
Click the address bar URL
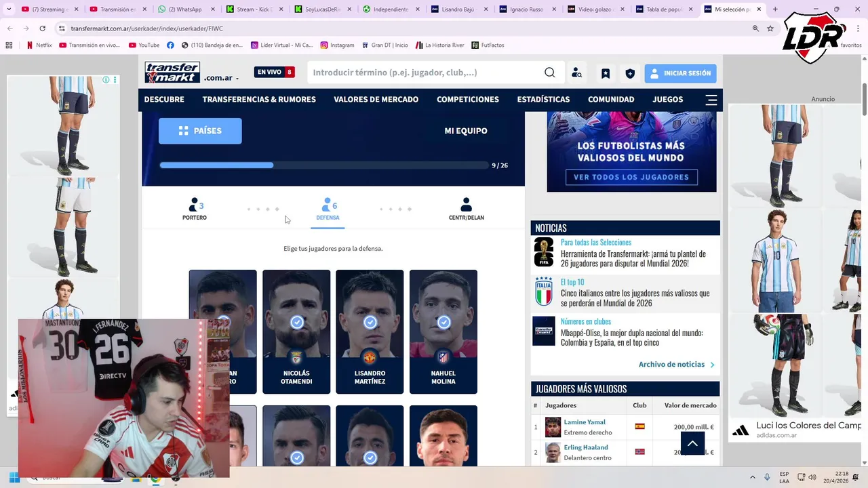click(146, 28)
